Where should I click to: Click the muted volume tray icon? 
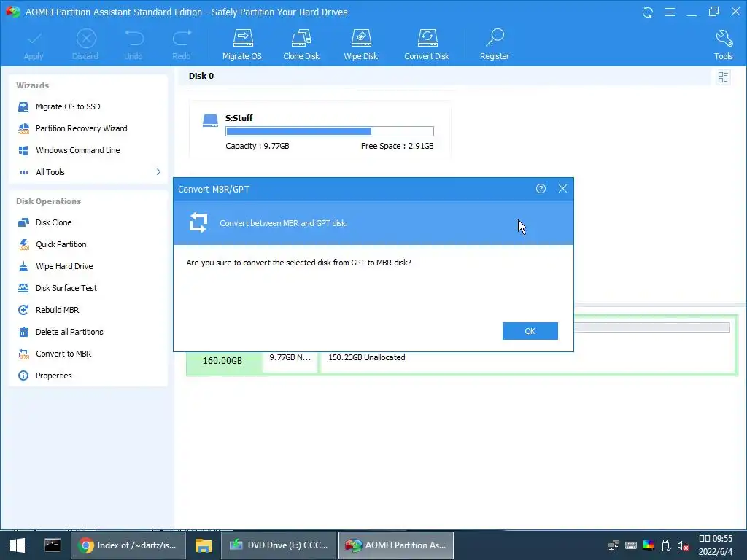point(683,545)
